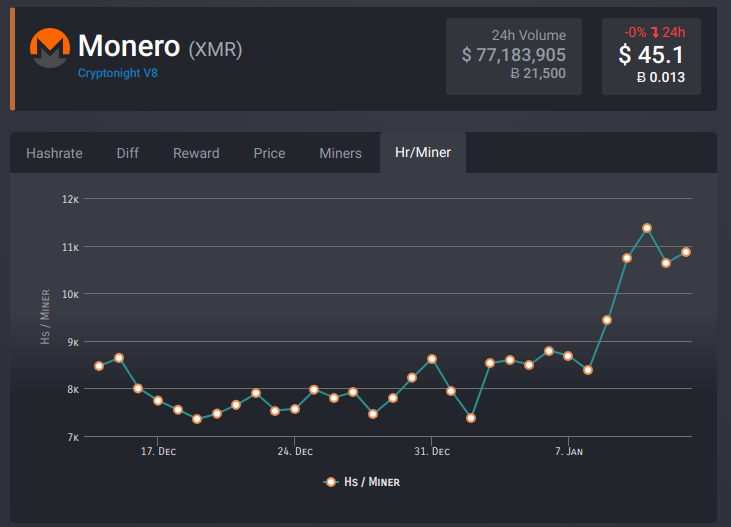Open the Reward tab

(196, 153)
